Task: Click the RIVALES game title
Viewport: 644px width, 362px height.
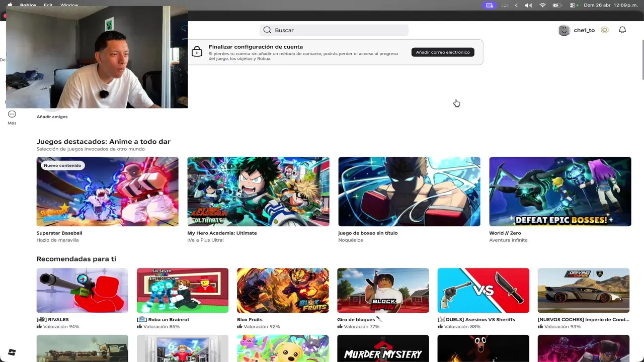Action: click(53, 320)
